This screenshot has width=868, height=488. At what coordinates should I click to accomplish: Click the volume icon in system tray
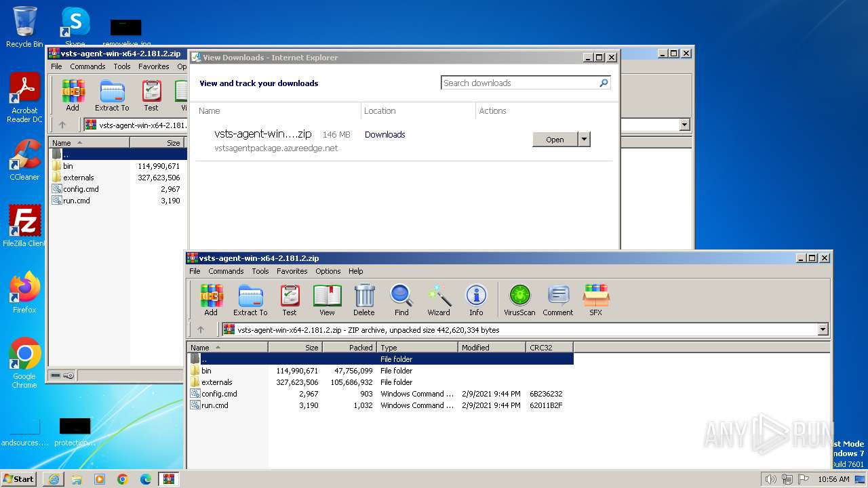[x=771, y=479]
